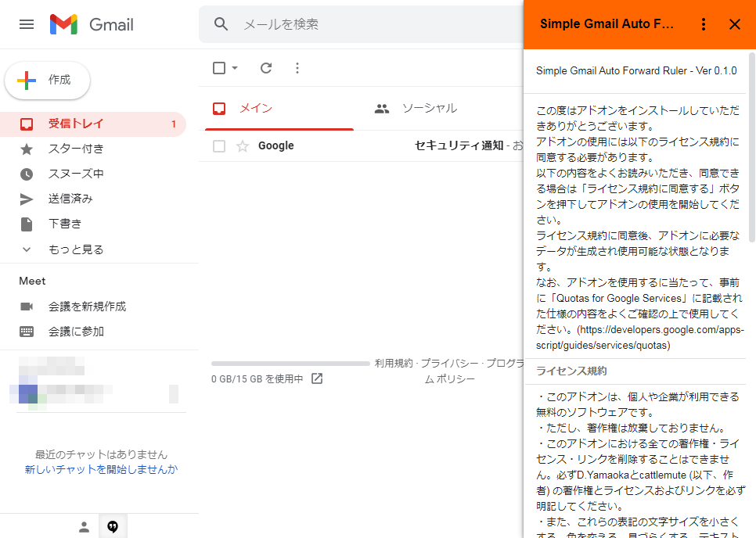Click the refresh icon
The height and width of the screenshot is (538, 756).
pos(266,68)
